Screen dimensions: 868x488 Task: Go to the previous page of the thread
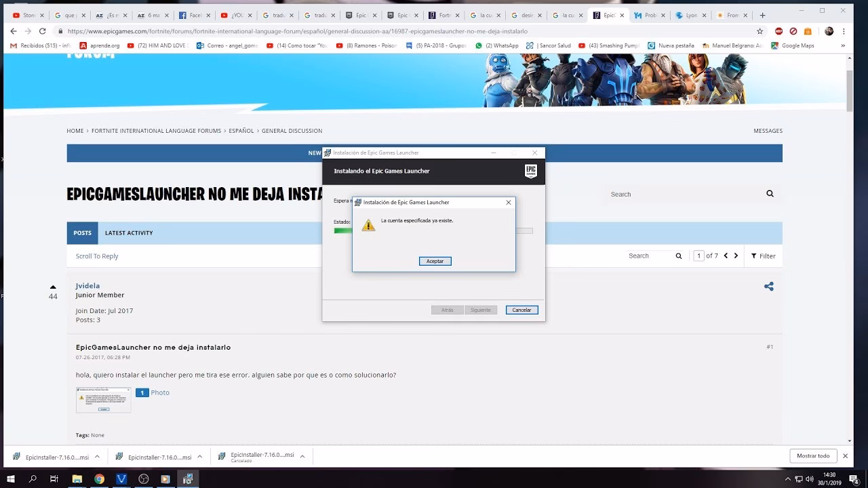click(x=726, y=256)
